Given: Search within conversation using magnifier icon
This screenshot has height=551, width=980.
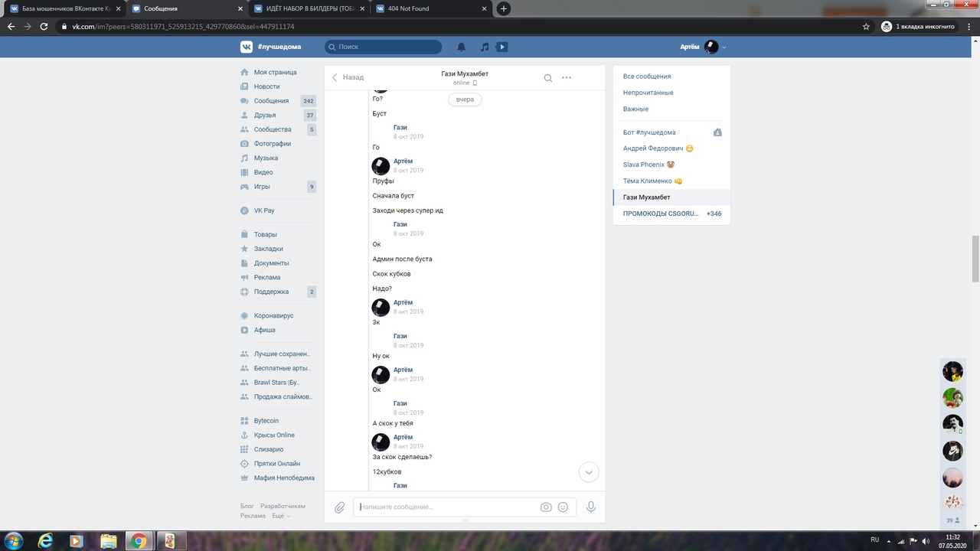Looking at the screenshot, I should tap(548, 77).
